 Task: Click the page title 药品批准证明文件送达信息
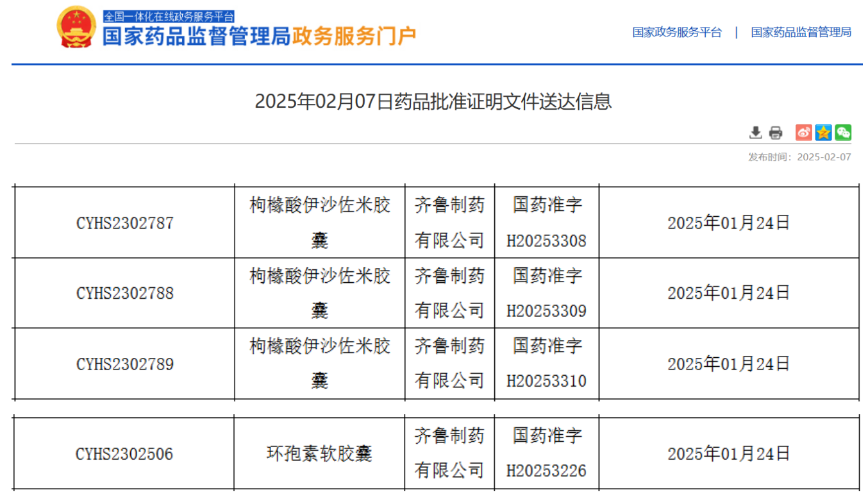point(433,101)
